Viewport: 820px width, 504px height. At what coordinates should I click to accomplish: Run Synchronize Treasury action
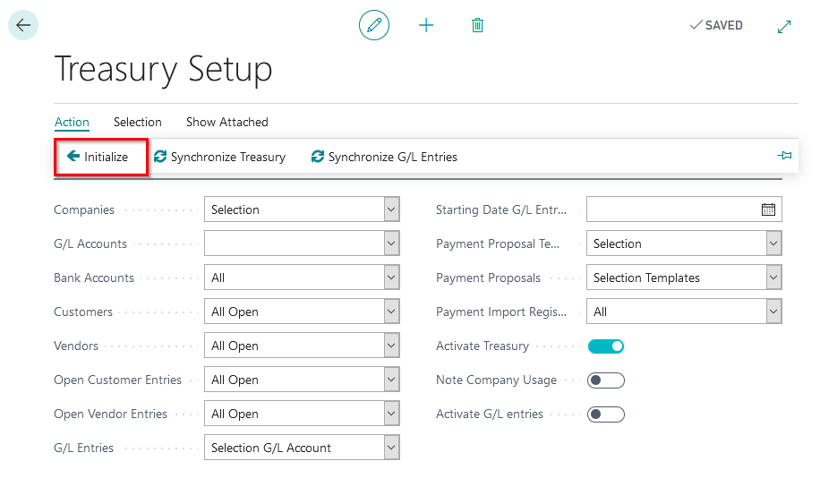pyautogui.click(x=219, y=157)
